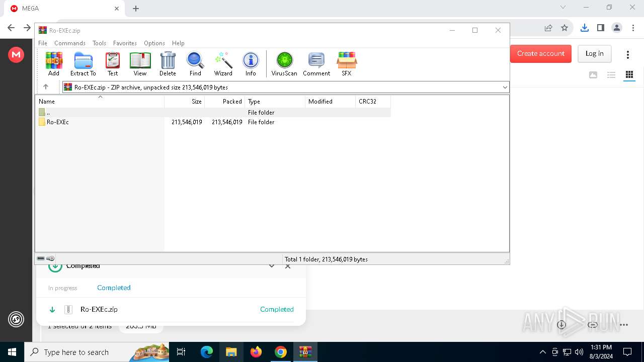Open the Find magnifier tool
644x362 pixels.
coord(195,64)
